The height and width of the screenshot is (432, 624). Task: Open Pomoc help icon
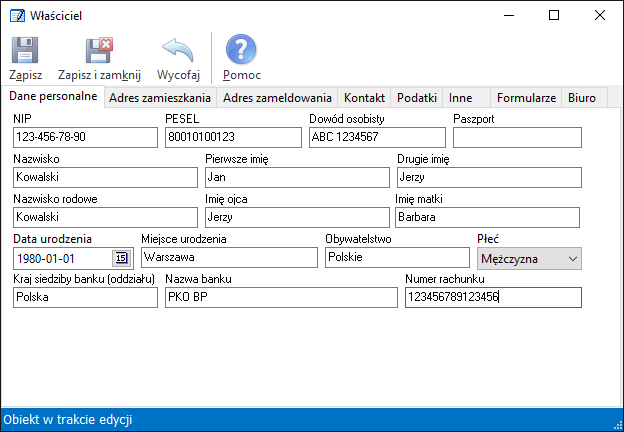point(241,51)
